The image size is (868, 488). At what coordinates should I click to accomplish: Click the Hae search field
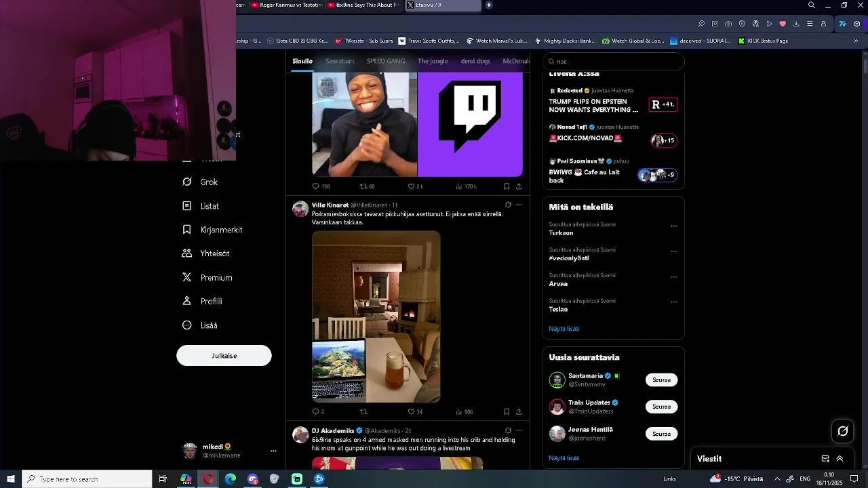pos(614,62)
